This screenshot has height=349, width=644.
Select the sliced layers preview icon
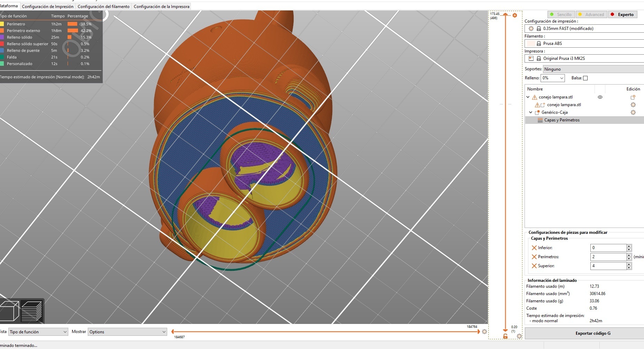(32, 311)
